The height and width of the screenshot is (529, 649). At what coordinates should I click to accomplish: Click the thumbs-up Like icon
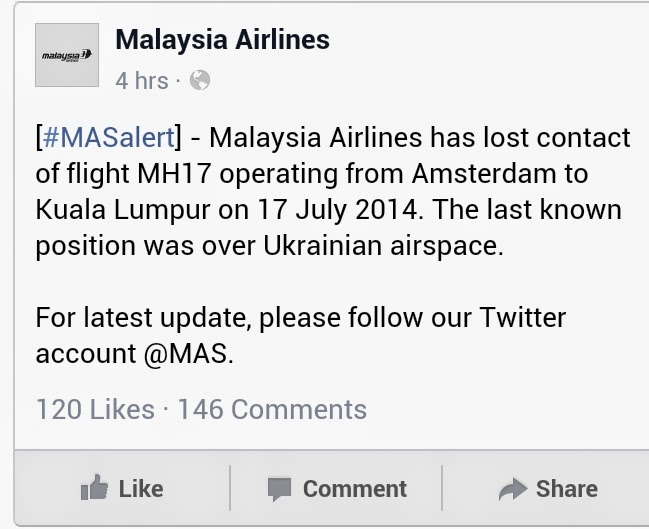pos(94,488)
